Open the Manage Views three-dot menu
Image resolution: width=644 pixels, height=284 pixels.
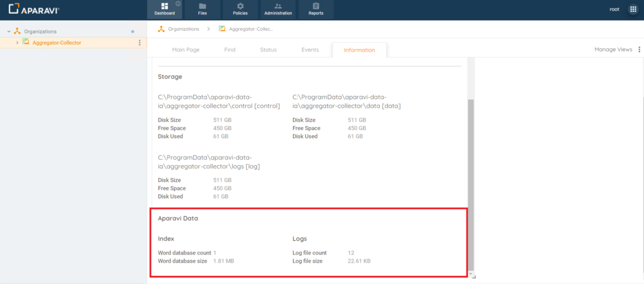(639, 50)
